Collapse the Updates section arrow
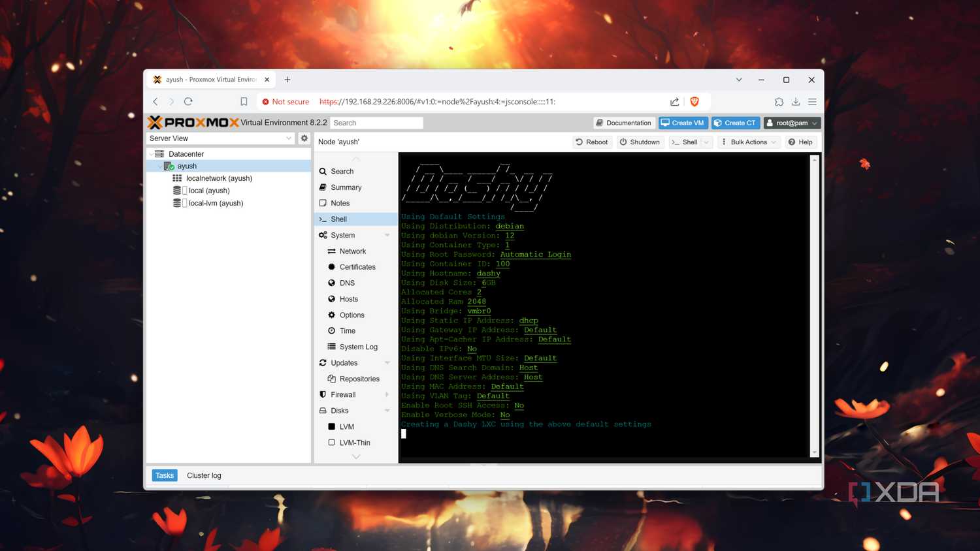 [387, 363]
